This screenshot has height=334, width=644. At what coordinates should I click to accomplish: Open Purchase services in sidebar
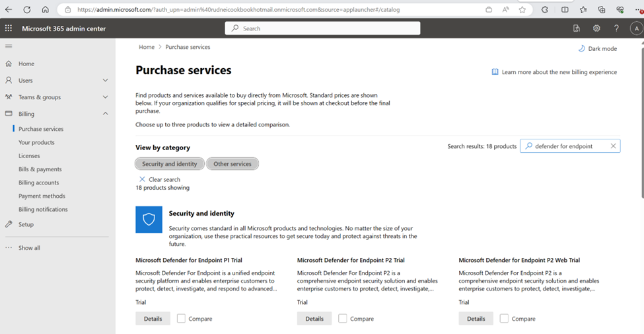pos(41,129)
